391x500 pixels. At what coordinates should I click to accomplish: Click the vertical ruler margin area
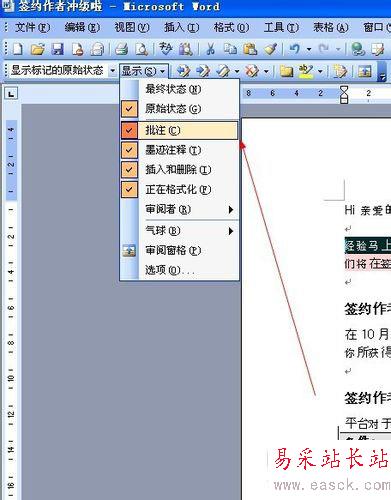click(x=11, y=160)
